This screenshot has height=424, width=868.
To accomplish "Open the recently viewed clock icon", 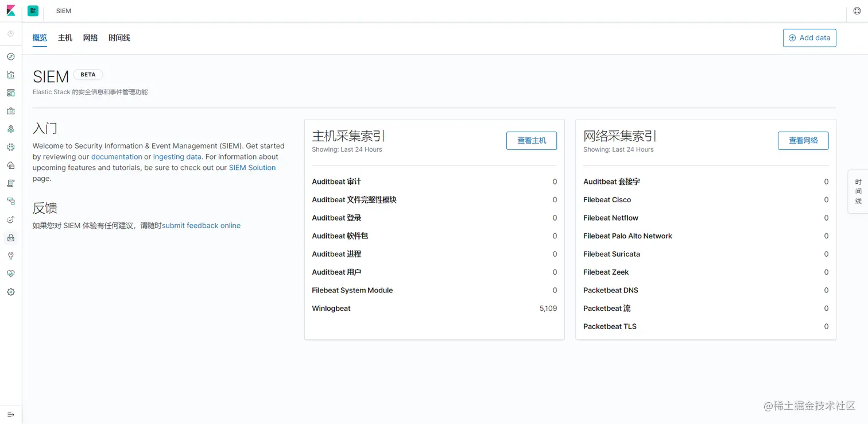I will [x=10, y=34].
